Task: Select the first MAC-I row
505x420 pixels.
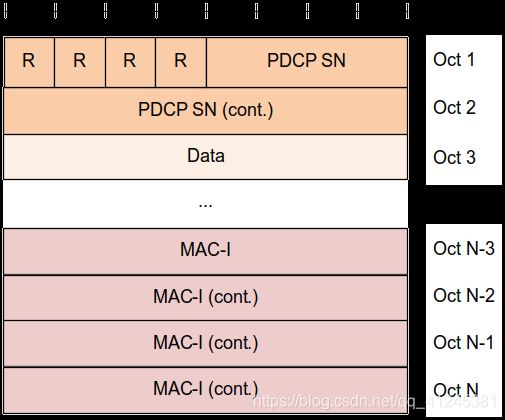Action: (206, 252)
